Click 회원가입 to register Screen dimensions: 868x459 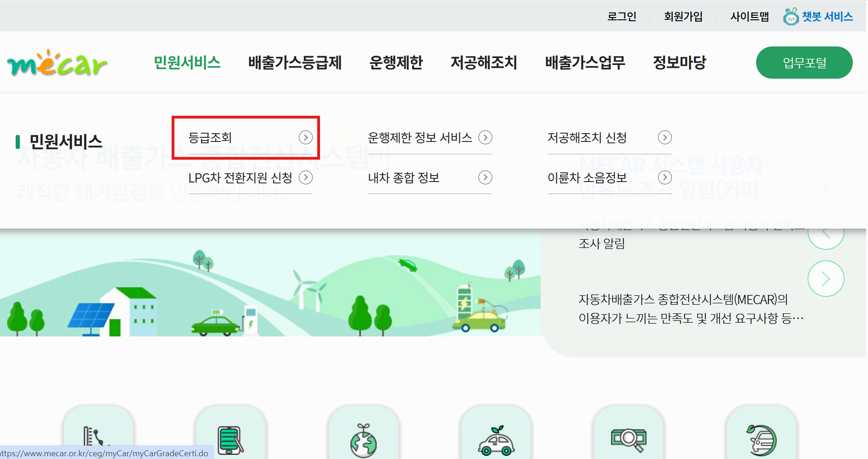pos(683,16)
